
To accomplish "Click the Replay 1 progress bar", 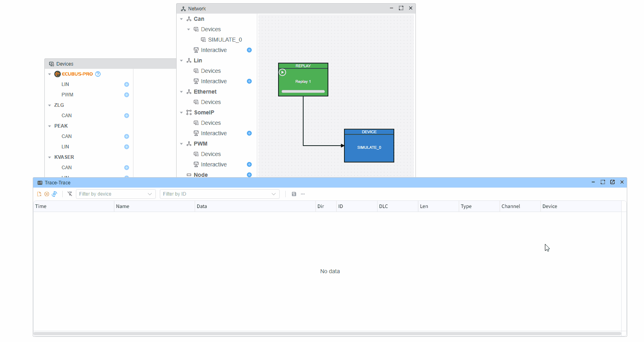I will [303, 91].
